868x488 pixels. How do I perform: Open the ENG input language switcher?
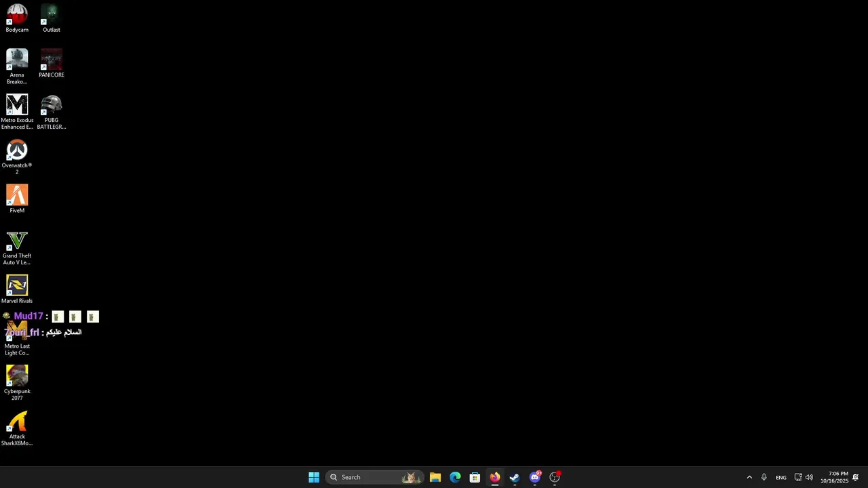coord(781,477)
